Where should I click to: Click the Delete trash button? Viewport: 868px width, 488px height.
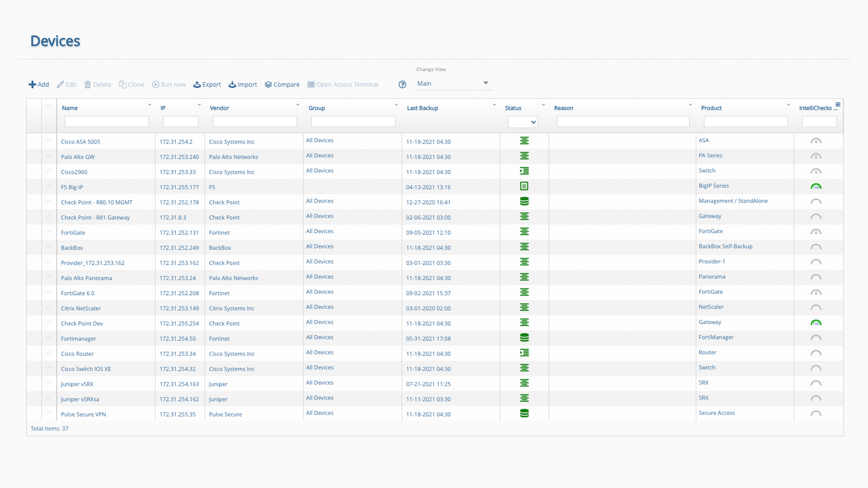click(x=98, y=84)
